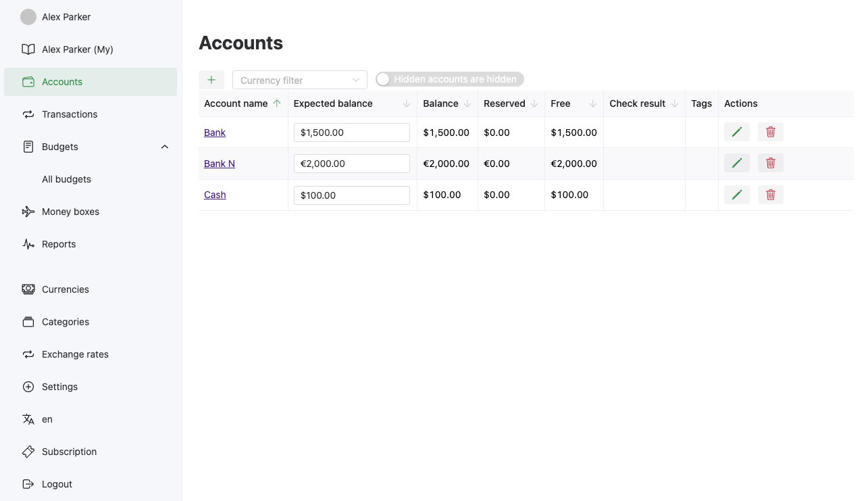The image size is (868, 501).
Task: Click the Subscription ticket icon
Action: (x=28, y=452)
